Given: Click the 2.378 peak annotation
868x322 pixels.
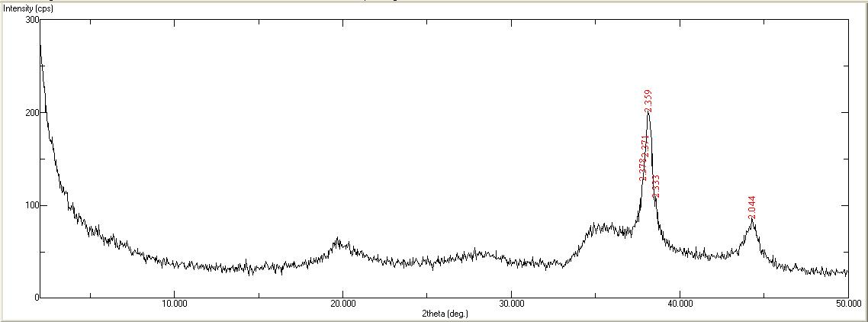Looking at the screenshot, I should click(642, 168).
